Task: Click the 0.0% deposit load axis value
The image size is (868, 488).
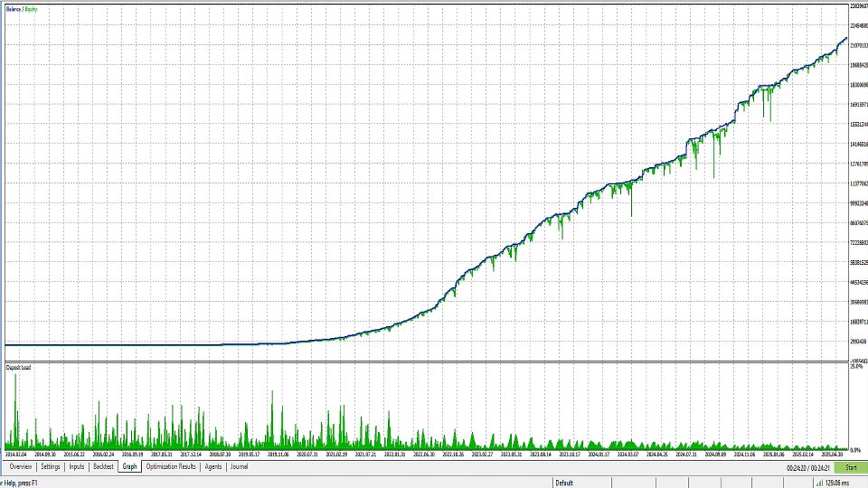Action: [856, 450]
